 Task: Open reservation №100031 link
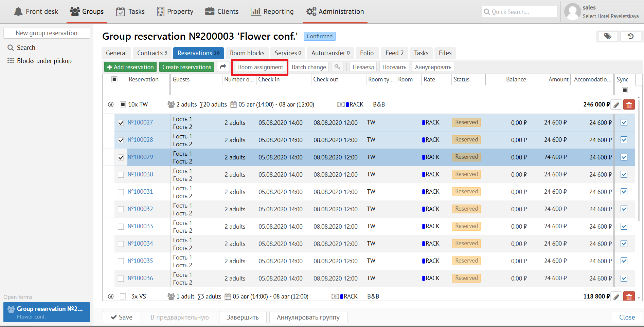(x=140, y=192)
